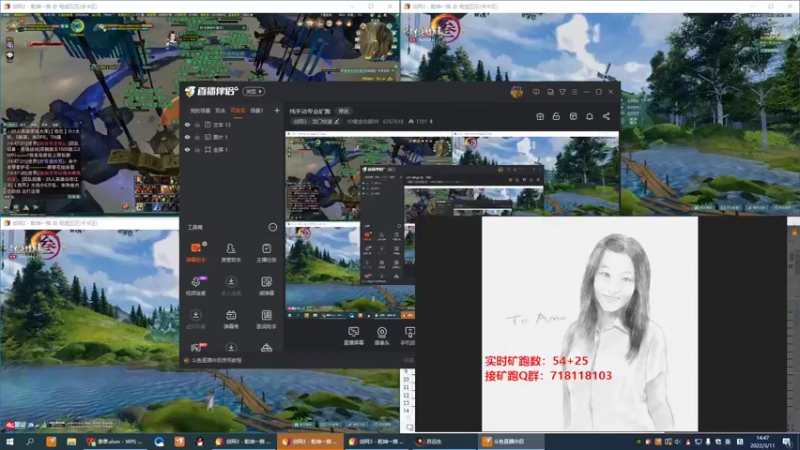The image size is (800, 450).
Task: Add a new scene with the plus button
Action: 277,111
